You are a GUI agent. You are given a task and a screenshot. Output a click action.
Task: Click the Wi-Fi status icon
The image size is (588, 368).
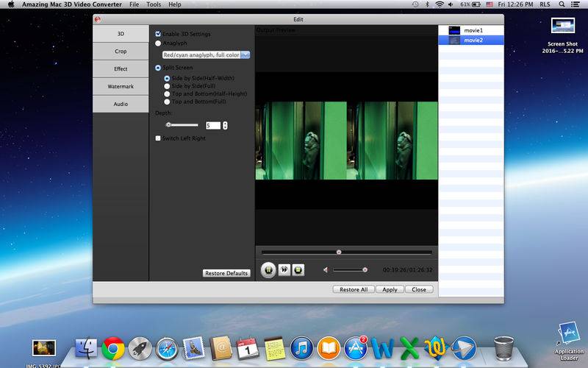(x=439, y=4)
